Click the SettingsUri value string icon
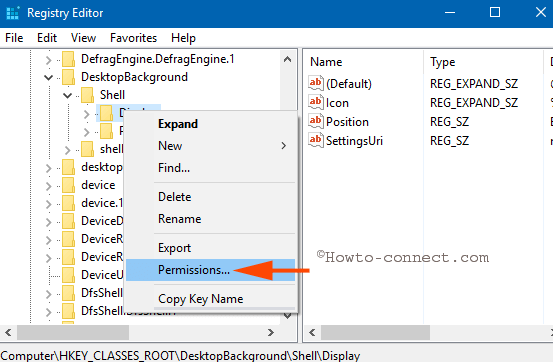This screenshot has width=553, height=362. 316,140
